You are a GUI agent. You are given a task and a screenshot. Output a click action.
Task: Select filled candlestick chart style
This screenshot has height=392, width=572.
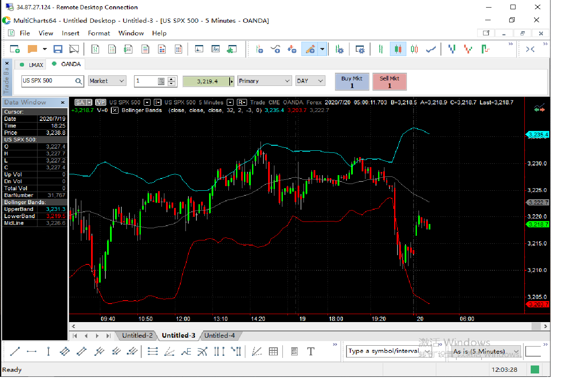pyautogui.click(x=398, y=49)
